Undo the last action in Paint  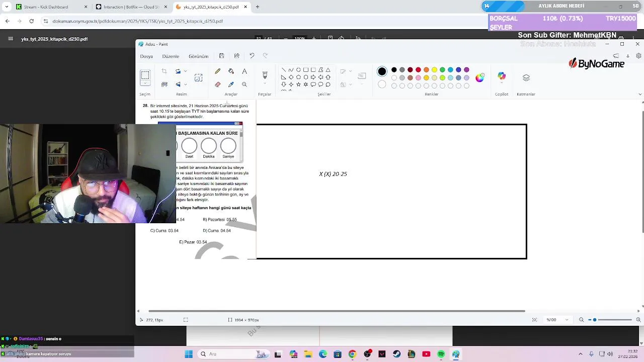point(252,56)
